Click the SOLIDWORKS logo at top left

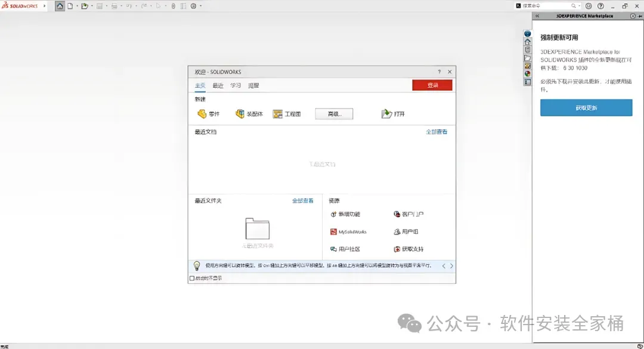tap(20, 6)
